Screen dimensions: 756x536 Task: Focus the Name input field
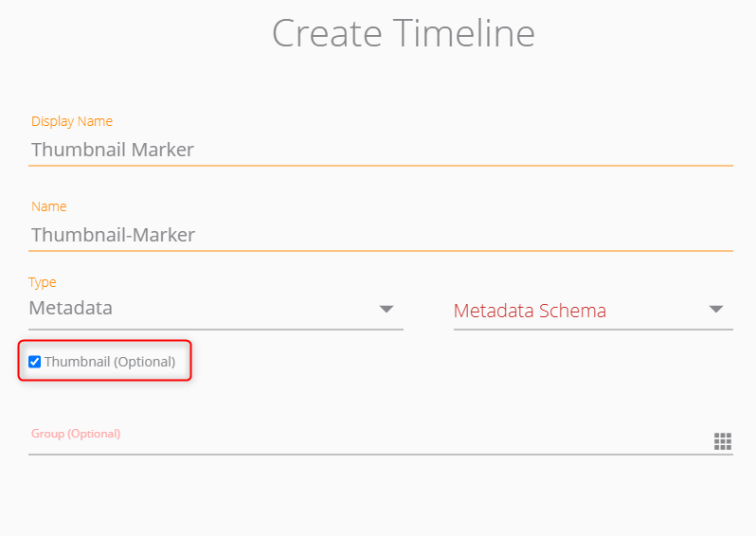[x=381, y=235]
